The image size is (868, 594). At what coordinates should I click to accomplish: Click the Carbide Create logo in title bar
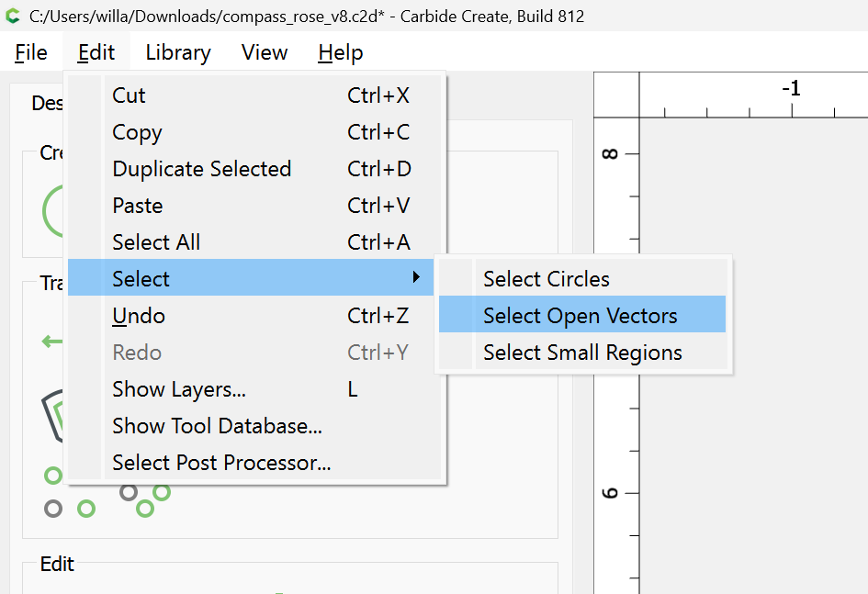pyautogui.click(x=13, y=16)
